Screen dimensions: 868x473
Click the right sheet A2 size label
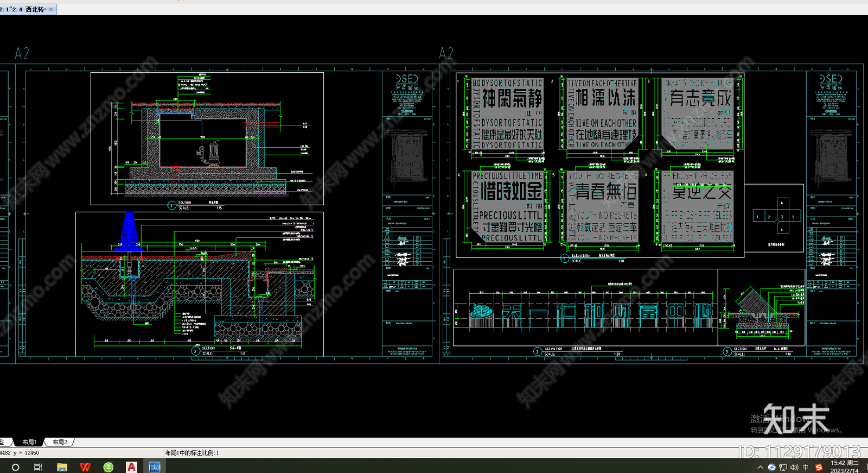point(446,53)
